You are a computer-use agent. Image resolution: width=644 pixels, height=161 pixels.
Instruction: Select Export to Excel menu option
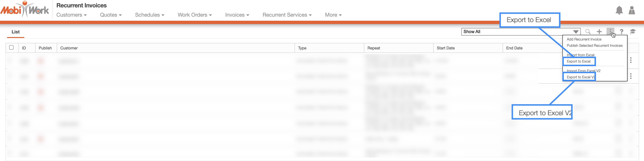point(579,61)
